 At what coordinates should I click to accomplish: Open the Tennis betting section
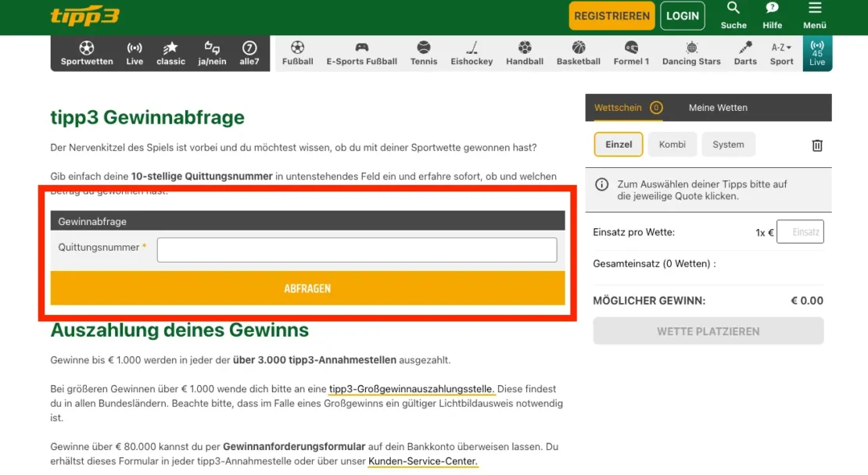click(424, 53)
